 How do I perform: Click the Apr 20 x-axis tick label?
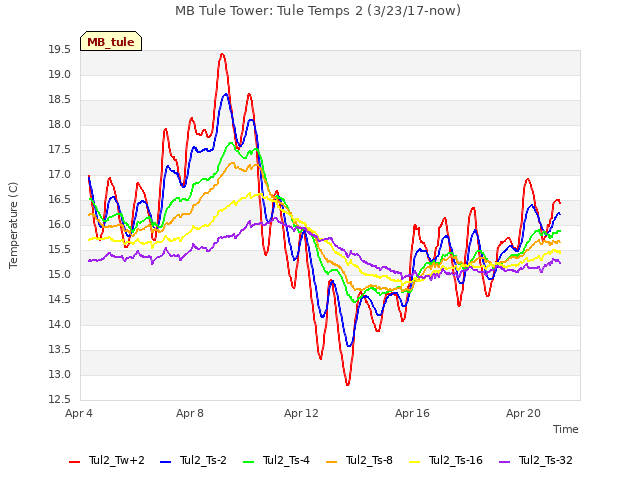point(523,413)
